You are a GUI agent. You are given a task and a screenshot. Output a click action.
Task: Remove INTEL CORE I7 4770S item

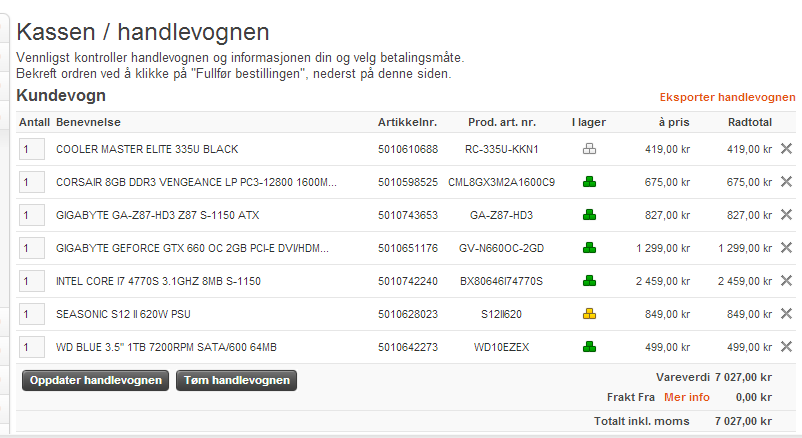click(x=786, y=281)
